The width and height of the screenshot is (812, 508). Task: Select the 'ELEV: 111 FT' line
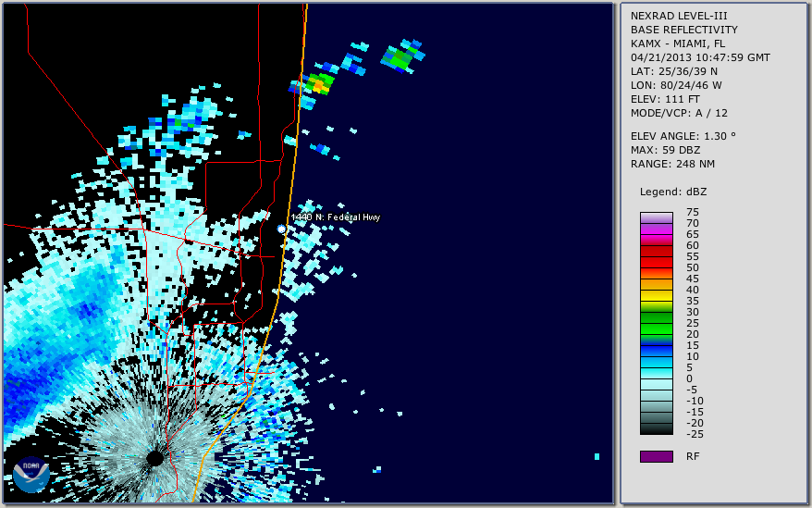[665, 99]
